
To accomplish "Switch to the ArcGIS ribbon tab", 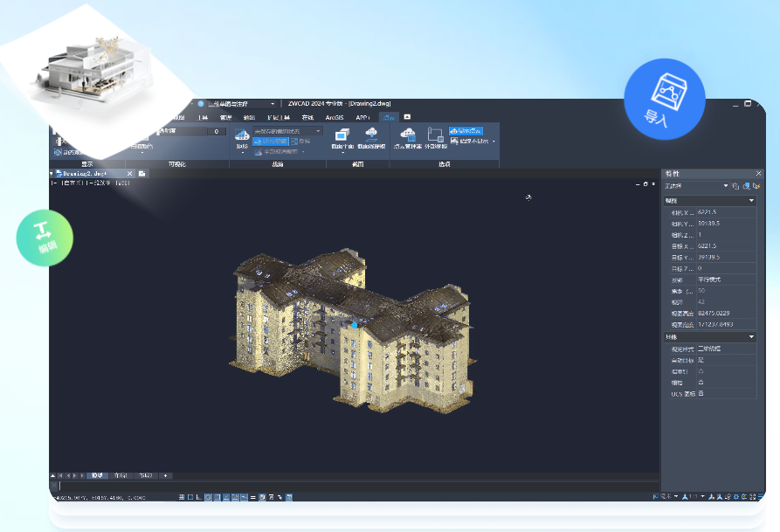I will click(335, 117).
